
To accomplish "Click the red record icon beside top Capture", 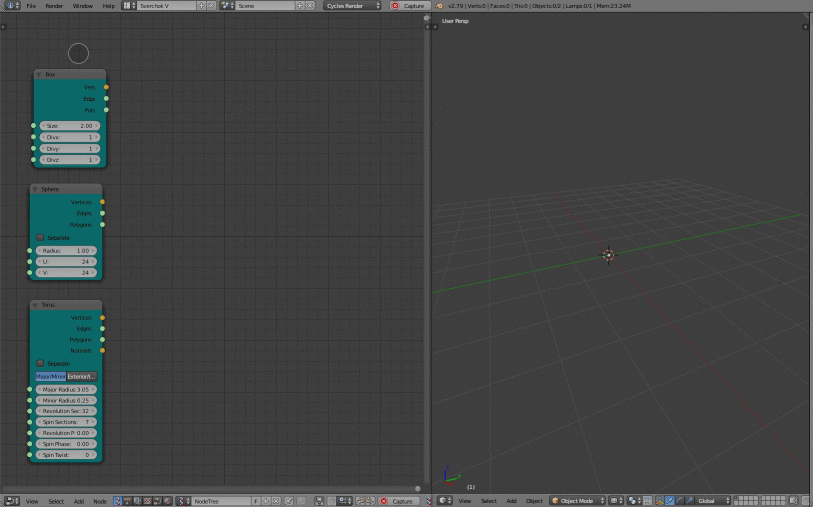I will pyautogui.click(x=395, y=5).
